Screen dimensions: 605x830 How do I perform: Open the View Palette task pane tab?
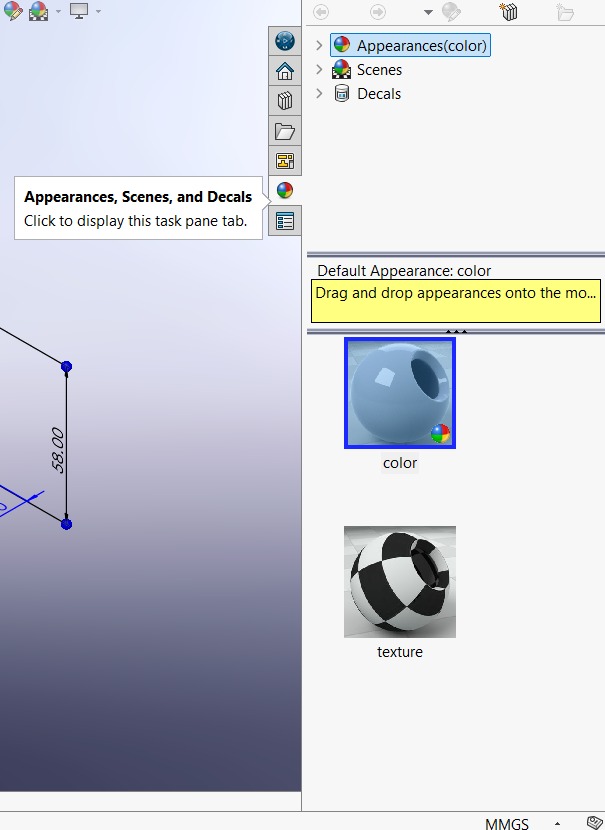285,160
